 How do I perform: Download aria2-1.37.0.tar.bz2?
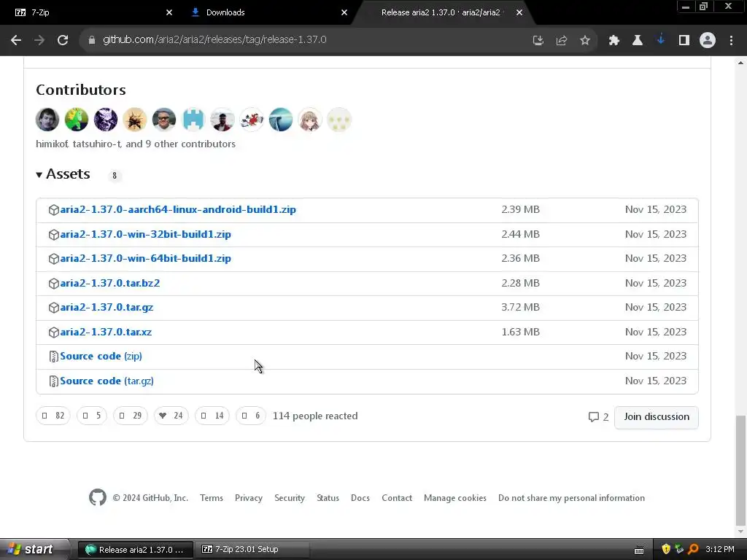(x=110, y=284)
